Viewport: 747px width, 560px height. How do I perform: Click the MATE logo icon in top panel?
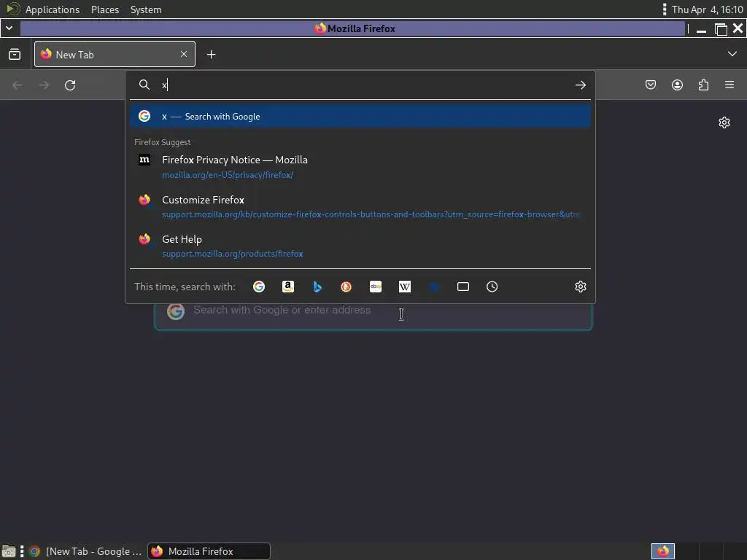pos(13,9)
